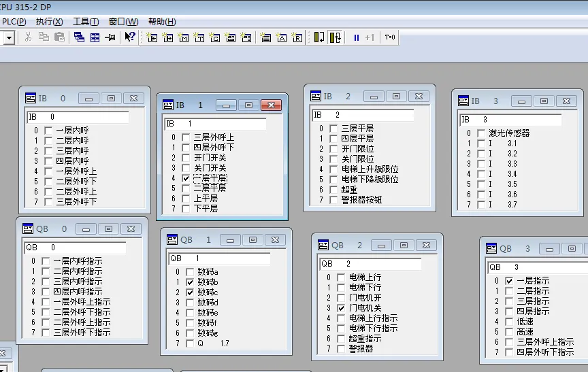Click the Copy icon in toolbar
The width and height of the screenshot is (588, 372).
point(44,37)
